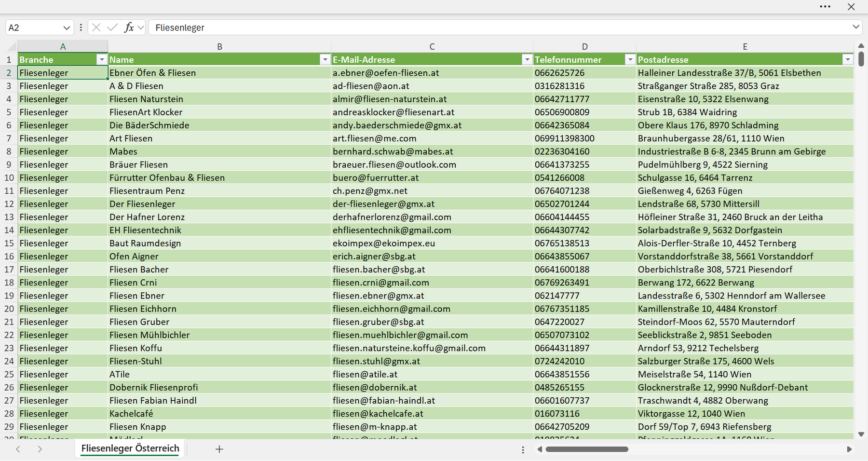Cancel the formula bar entry

tap(96, 27)
